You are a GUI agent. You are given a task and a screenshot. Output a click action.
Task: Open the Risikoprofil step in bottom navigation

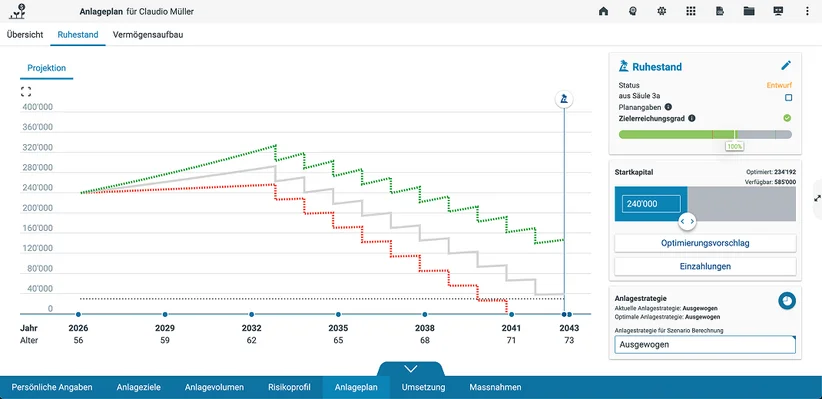click(x=289, y=387)
